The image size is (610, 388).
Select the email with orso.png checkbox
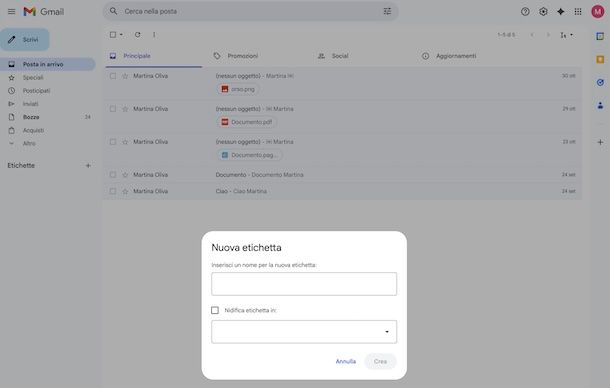click(x=113, y=76)
